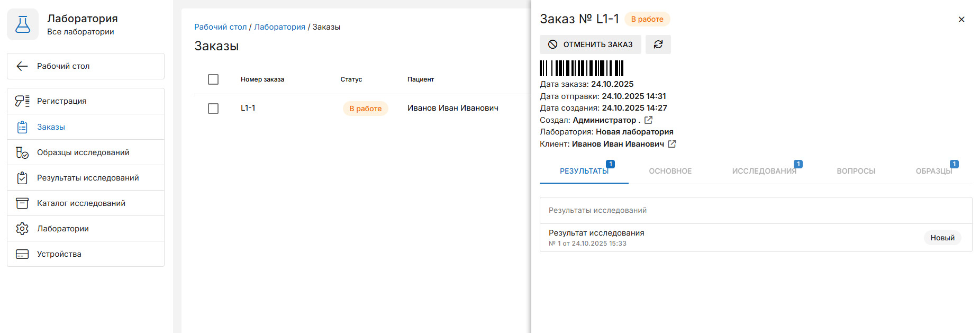The image size is (980, 333).
Task: Open creator Администратор external link icon
Action: 648,120
